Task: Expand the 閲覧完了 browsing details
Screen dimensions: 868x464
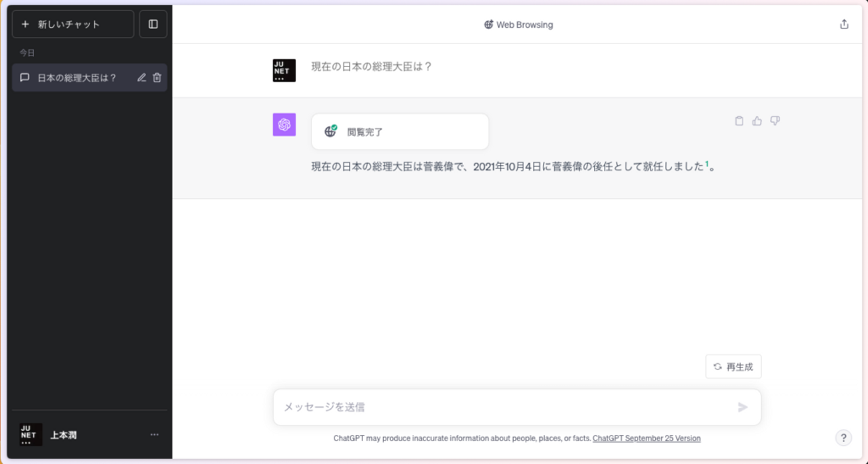Action: pos(400,132)
